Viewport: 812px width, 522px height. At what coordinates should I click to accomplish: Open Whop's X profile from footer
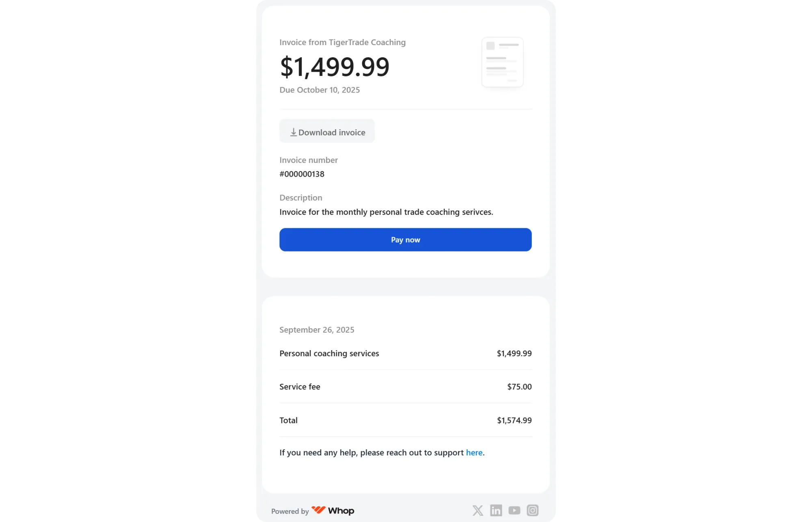477,510
